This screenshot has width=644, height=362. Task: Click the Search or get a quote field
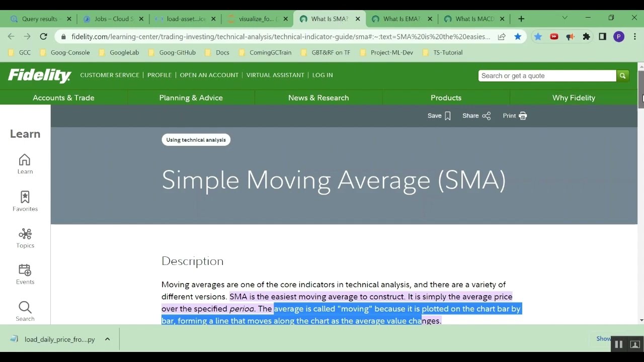click(x=547, y=75)
